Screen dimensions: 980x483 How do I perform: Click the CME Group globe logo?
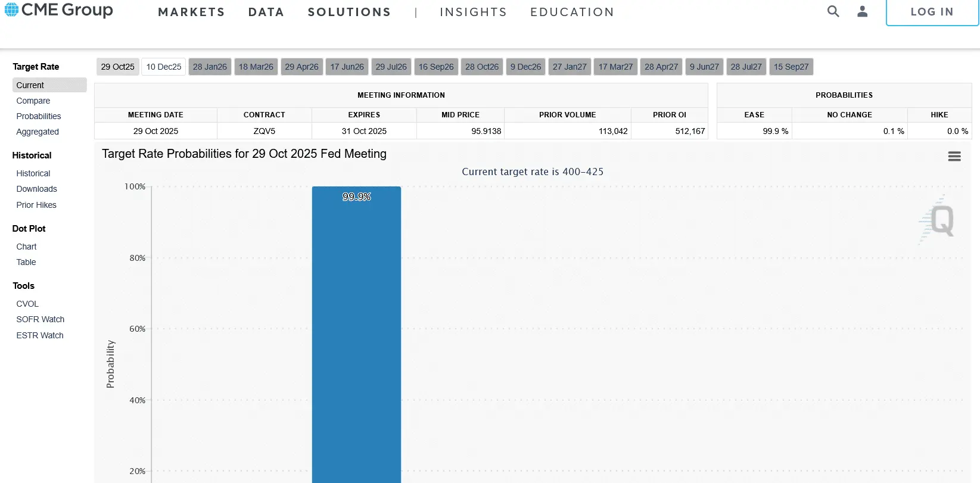[x=12, y=10]
